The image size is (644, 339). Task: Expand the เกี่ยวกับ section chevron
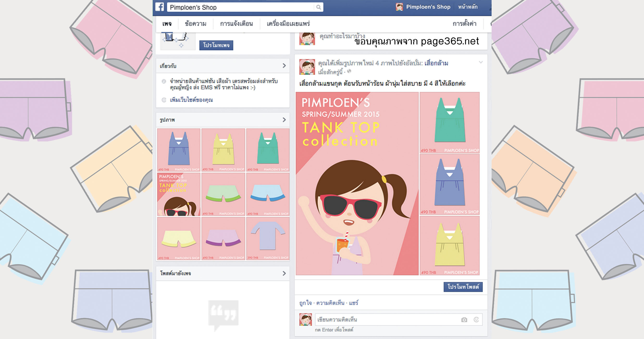coord(284,66)
